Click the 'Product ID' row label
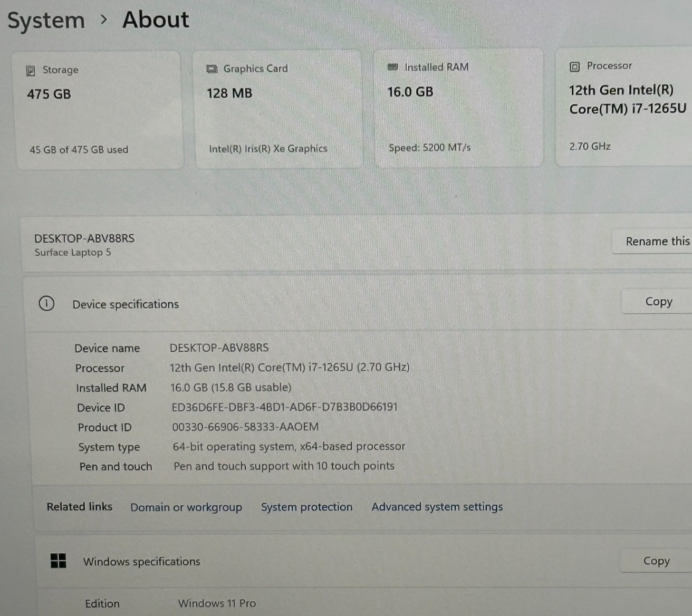 coord(104,427)
